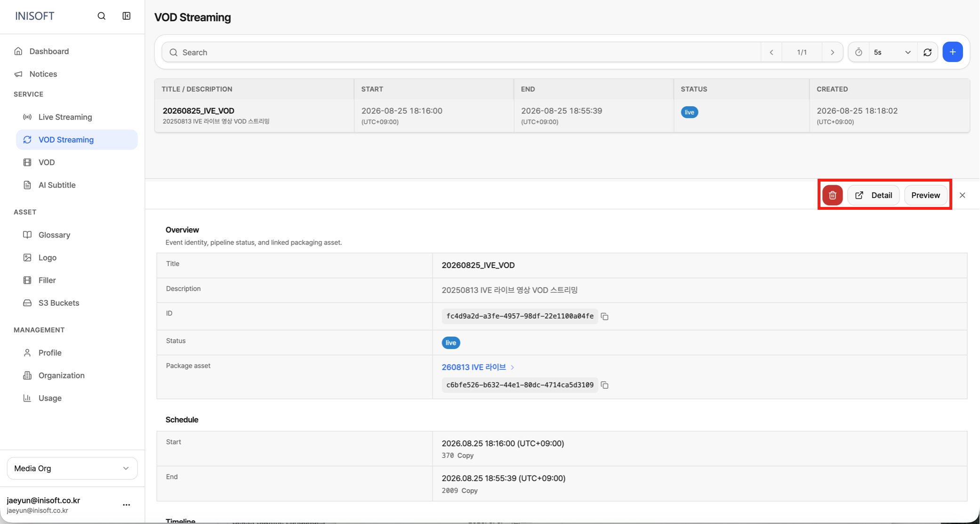Open the 5s refresh interval dropdown

[x=892, y=52]
